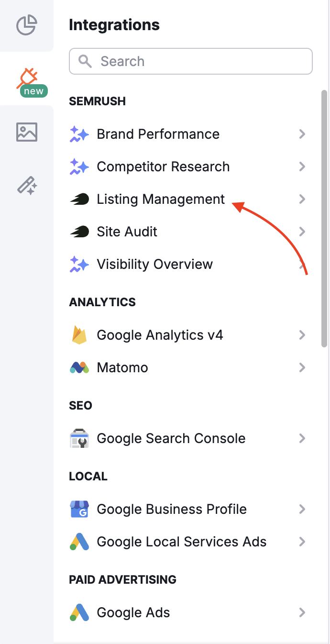Click the Google Analytics v4 Firebase icon
The width and height of the screenshot is (330, 644).
click(79, 335)
